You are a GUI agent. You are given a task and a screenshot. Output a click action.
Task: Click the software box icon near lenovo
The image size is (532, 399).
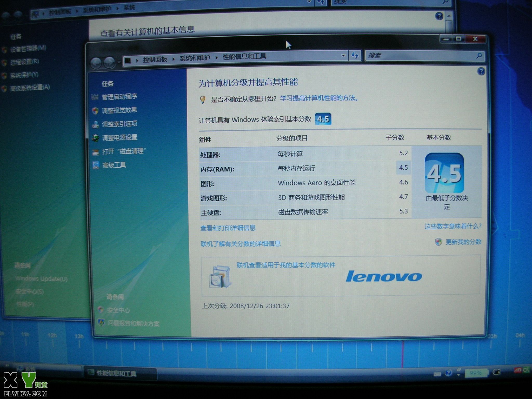pyautogui.click(x=220, y=276)
